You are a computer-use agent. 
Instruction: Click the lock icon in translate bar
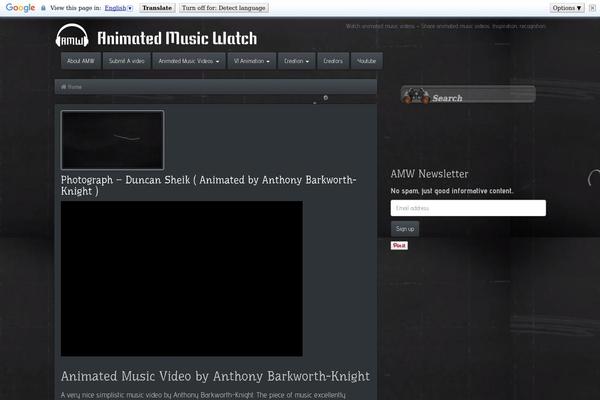click(43, 8)
